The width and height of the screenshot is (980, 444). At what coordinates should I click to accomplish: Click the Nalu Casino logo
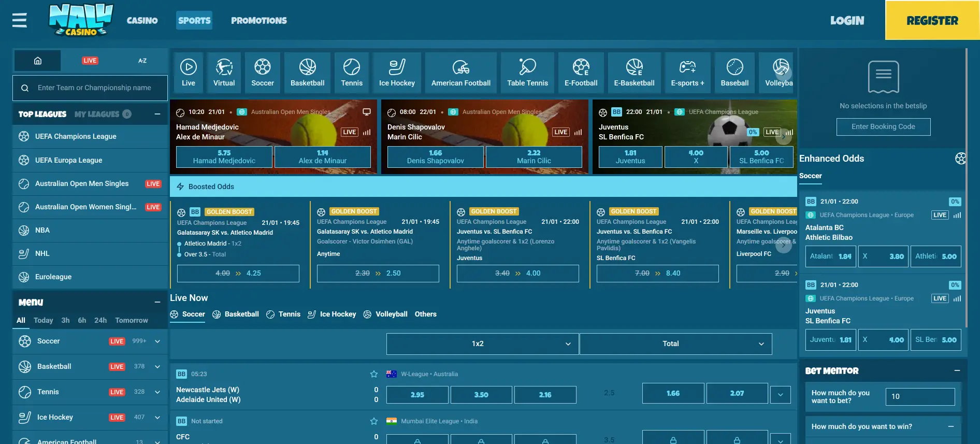click(81, 20)
